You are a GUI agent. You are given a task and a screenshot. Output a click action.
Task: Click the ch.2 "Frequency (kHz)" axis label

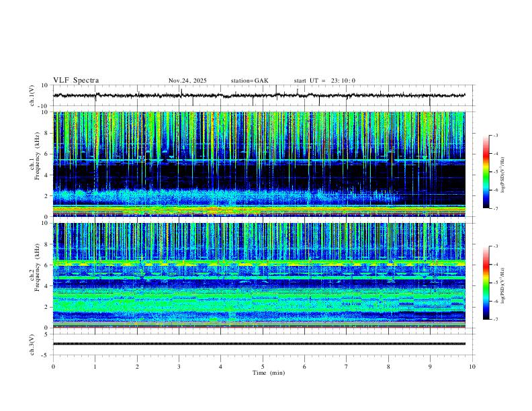point(37,267)
